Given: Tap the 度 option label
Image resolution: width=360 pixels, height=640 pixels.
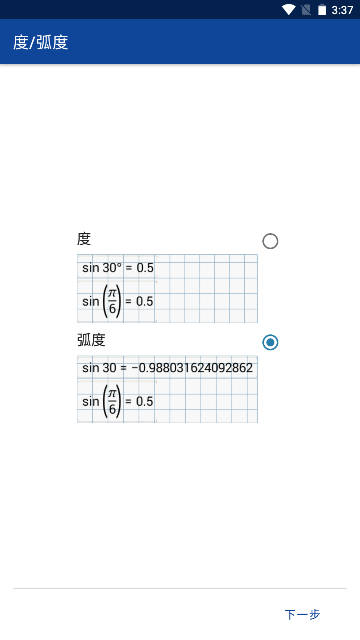Looking at the screenshot, I should coord(84,239).
